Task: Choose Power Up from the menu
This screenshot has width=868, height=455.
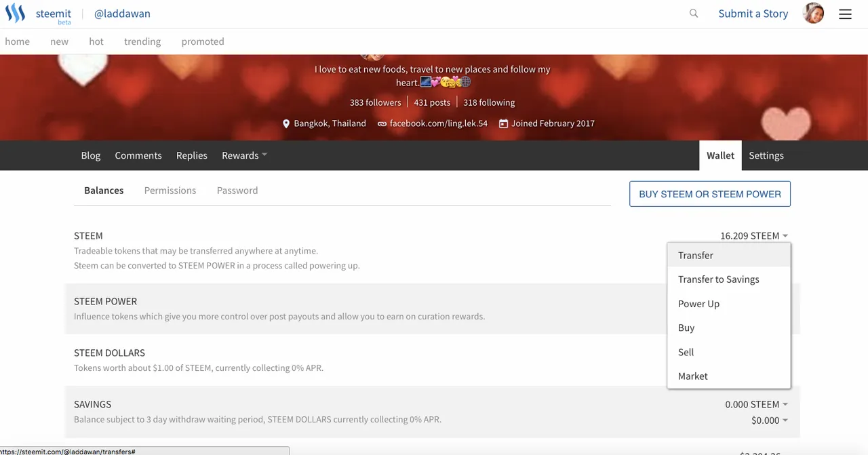Action: coord(729,304)
